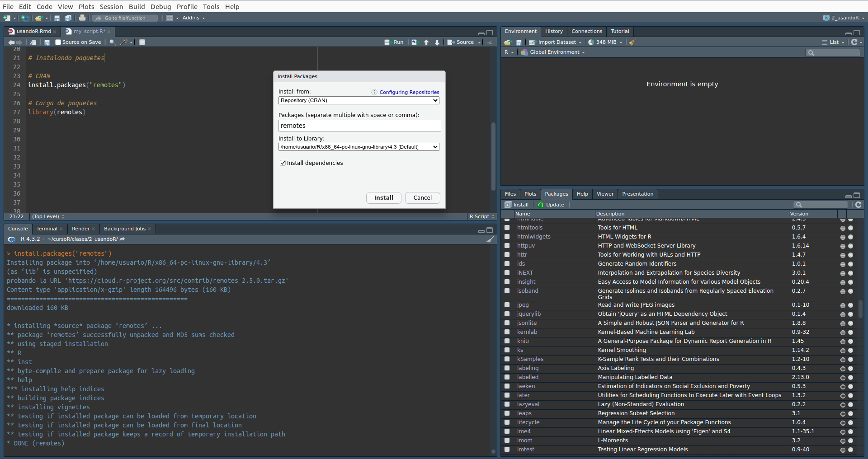Uncheck Install dependencies checkbox

283,163
